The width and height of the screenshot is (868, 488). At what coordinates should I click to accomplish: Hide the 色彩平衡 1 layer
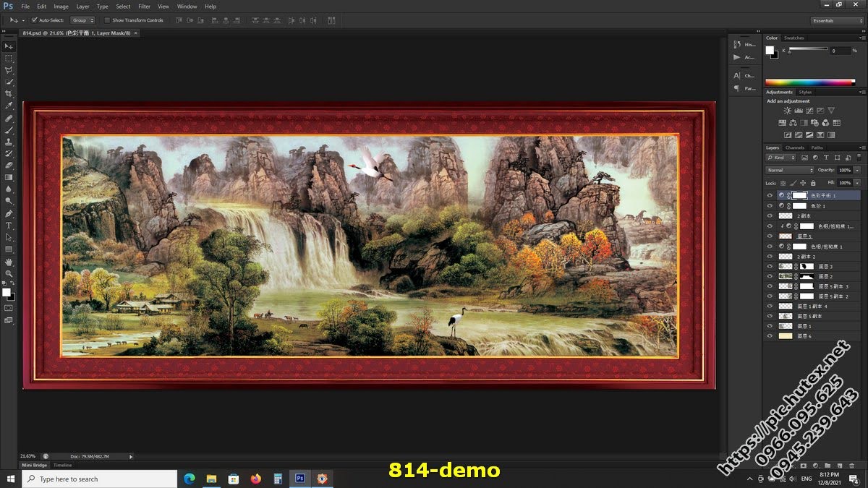770,195
